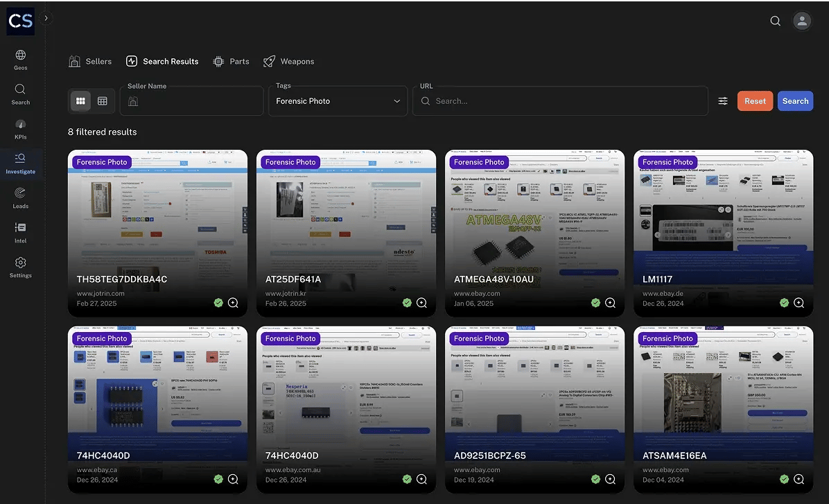Screen dimensions: 829x504
Task: Click Forensic Photo tag on ATSAM4E16EA card
Action: (x=667, y=338)
